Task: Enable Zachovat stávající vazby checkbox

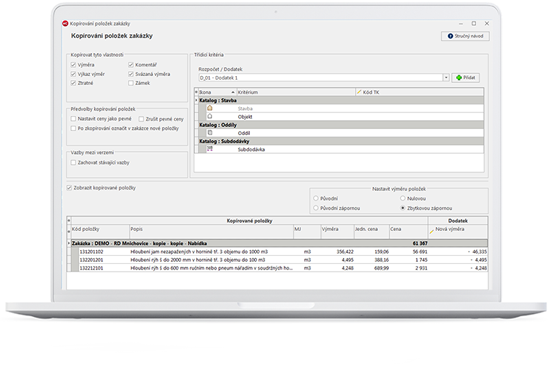Action: pyautogui.click(x=73, y=162)
